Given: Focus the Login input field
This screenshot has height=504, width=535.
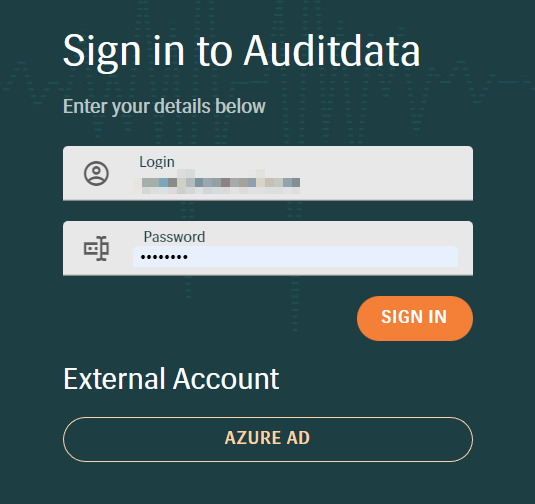Looking at the screenshot, I should 268,173.
